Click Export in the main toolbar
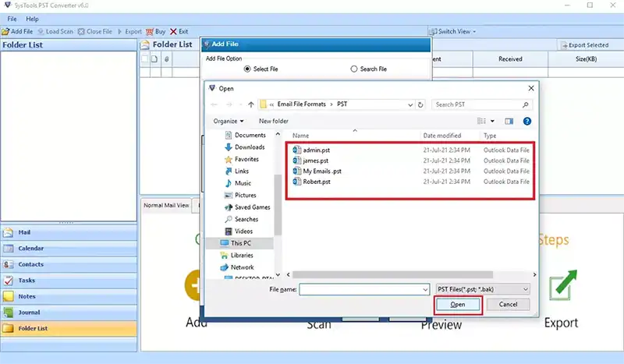Viewport: 624px width, 364px height. click(x=129, y=31)
